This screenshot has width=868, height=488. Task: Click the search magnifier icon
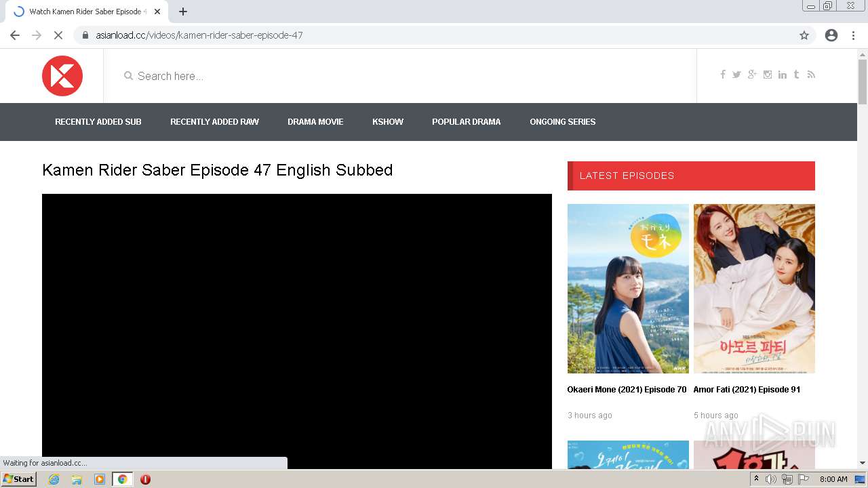128,76
